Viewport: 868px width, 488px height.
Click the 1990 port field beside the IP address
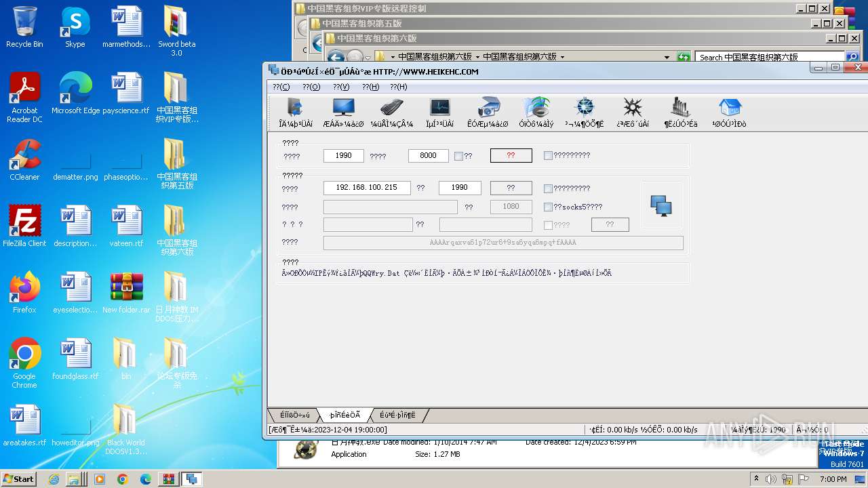pos(460,188)
